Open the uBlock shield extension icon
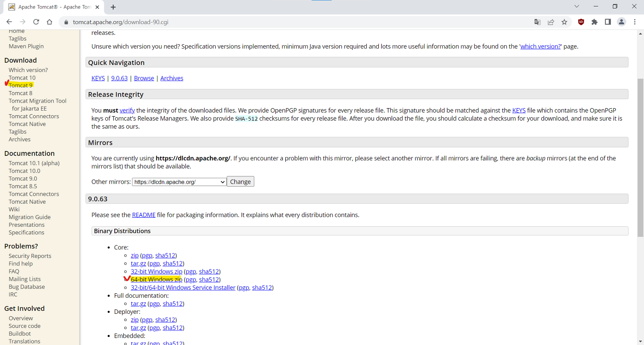This screenshot has width=644, height=345. [581, 22]
